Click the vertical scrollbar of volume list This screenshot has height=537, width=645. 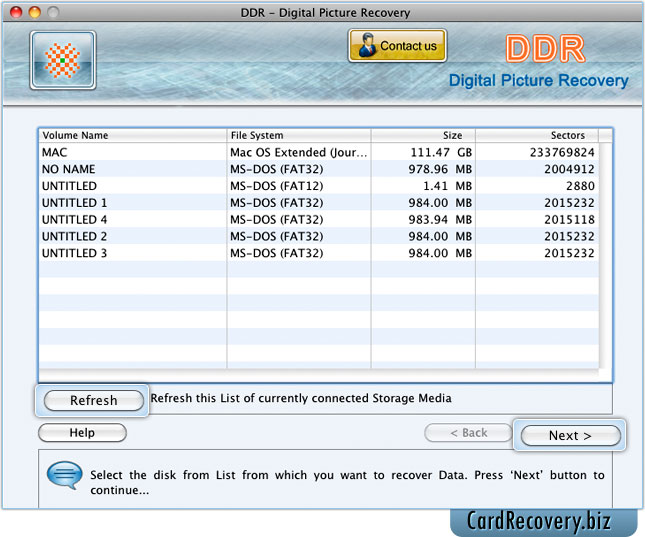605,255
